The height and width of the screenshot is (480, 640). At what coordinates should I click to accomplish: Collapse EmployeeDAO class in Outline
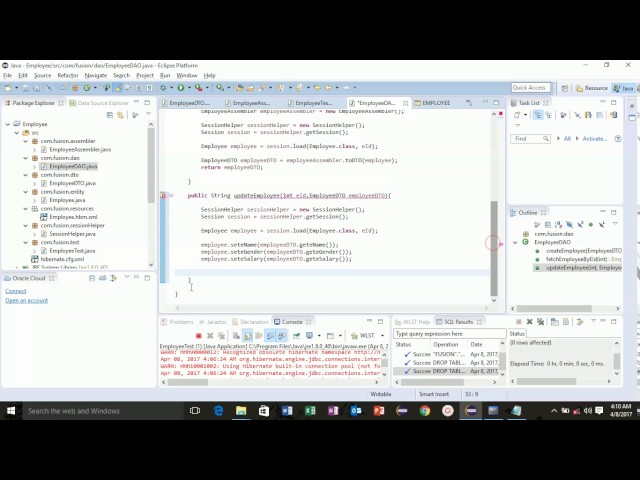516,242
